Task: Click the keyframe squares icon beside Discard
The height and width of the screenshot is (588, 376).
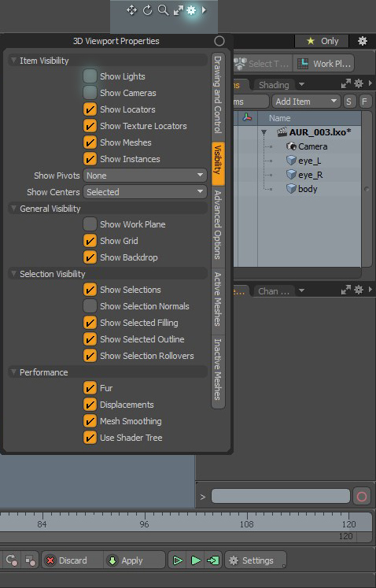Action: pos(30,560)
